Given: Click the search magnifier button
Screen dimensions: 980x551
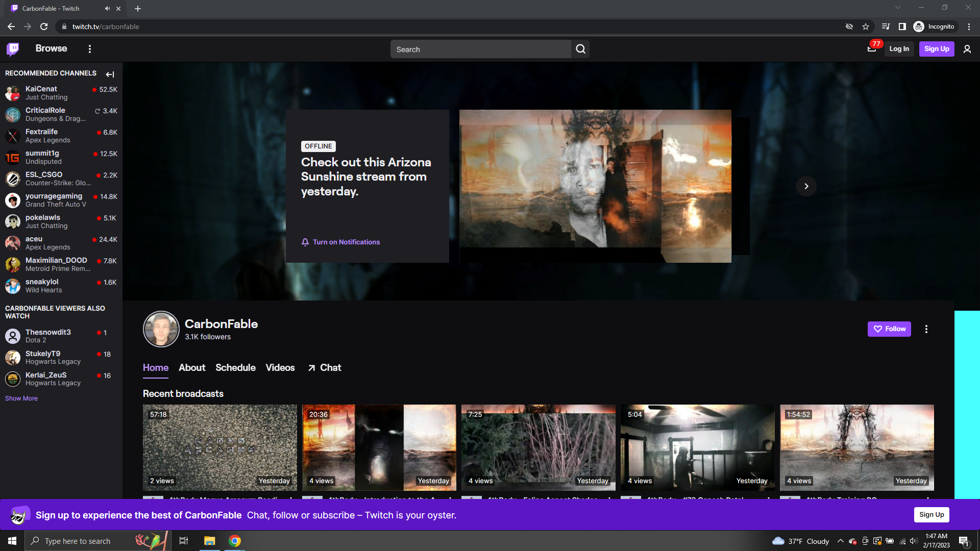Looking at the screenshot, I should click(580, 49).
